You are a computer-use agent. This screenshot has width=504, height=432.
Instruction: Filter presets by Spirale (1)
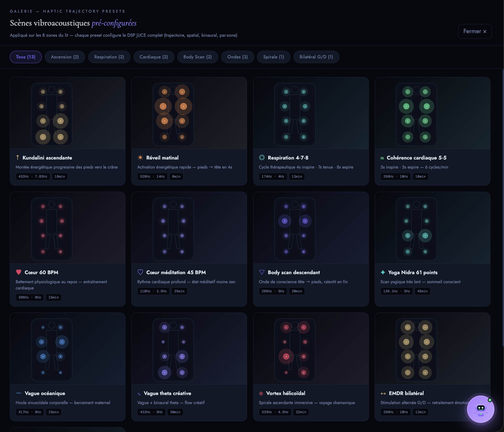click(273, 57)
